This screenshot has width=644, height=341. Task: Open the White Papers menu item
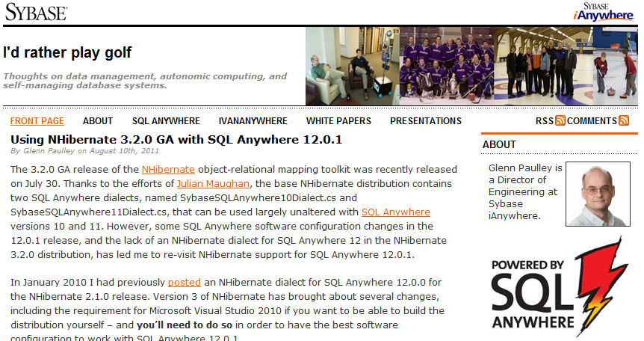click(338, 121)
